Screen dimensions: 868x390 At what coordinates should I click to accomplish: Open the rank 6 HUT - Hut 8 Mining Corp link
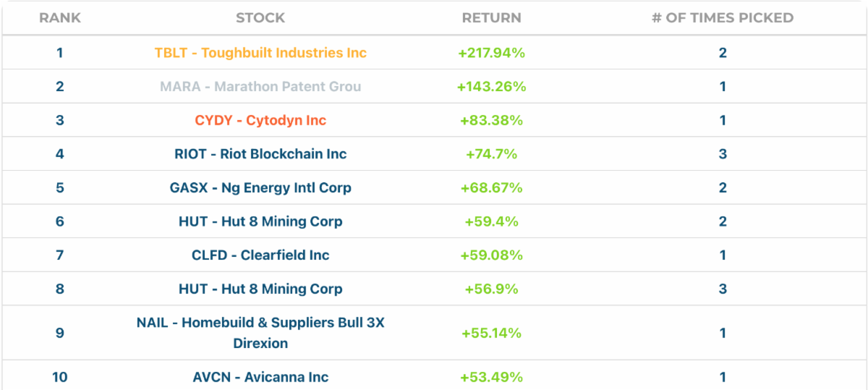(x=260, y=221)
